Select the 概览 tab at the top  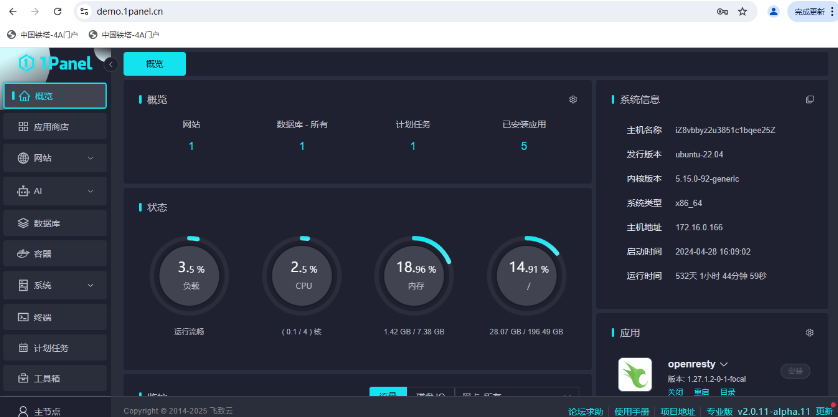[154, 64]
